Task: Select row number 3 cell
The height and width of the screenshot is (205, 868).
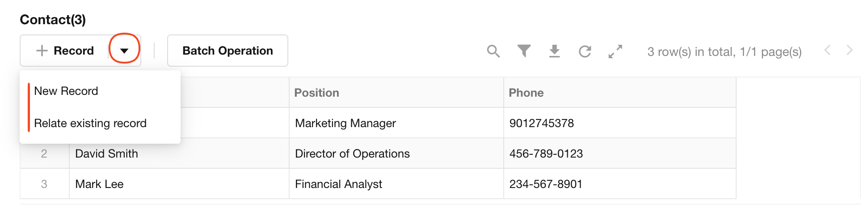Action: click(x=44, y=184)
